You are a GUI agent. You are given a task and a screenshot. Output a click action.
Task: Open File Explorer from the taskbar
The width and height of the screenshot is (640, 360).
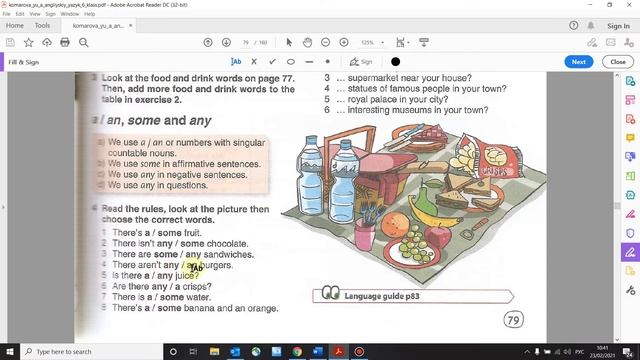tap(214, 351)
